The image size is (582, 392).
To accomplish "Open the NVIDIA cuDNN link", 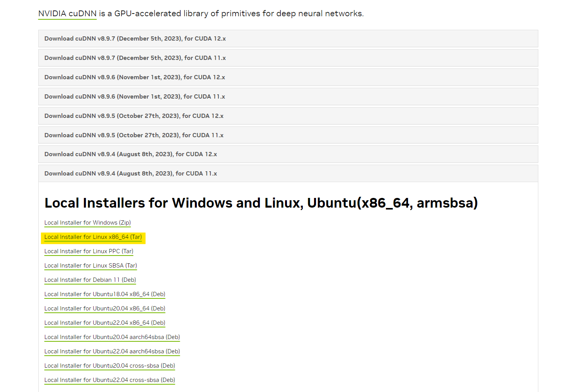I will pos(67,14).
